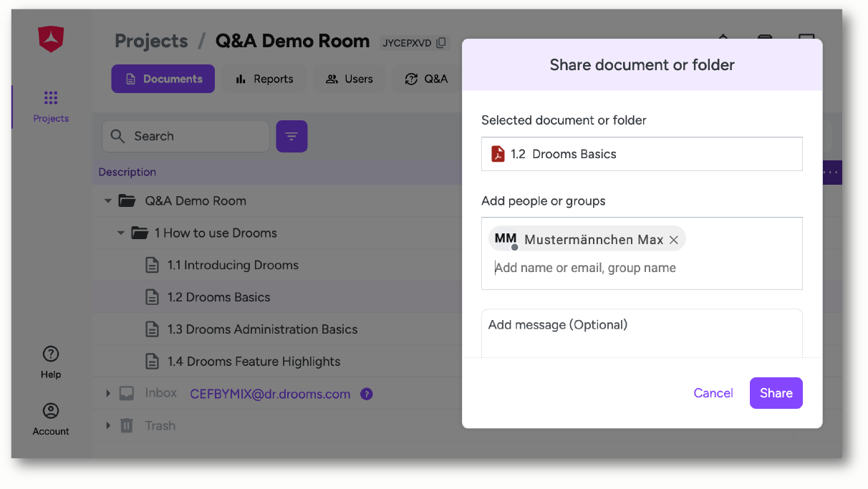868x489 pixels.
Task: Go back to Projects via breadcrumb
Action: [x=151, y=41]
